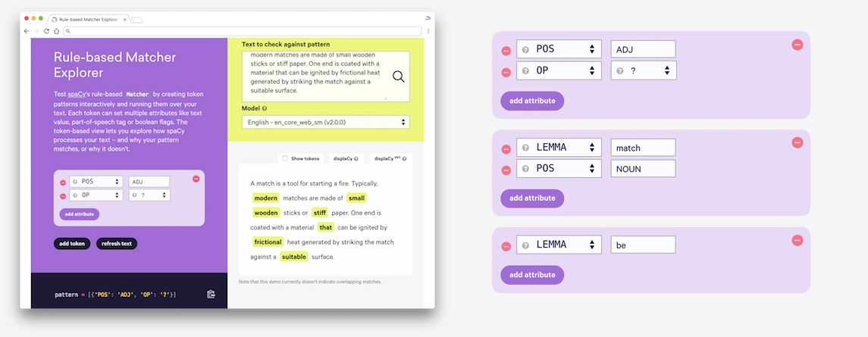Remove the POS attribute row with value NOUN
This screenshot has height=337, width=868.
[506, 169]
